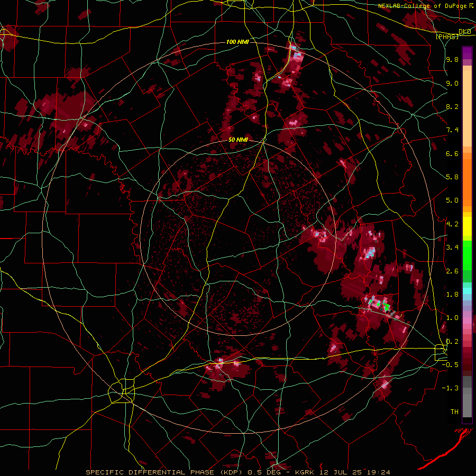Viewport: 476px width, 476px height.
Task: Click the bright green KDP core in southeast storm
Action: pos(386,306)
